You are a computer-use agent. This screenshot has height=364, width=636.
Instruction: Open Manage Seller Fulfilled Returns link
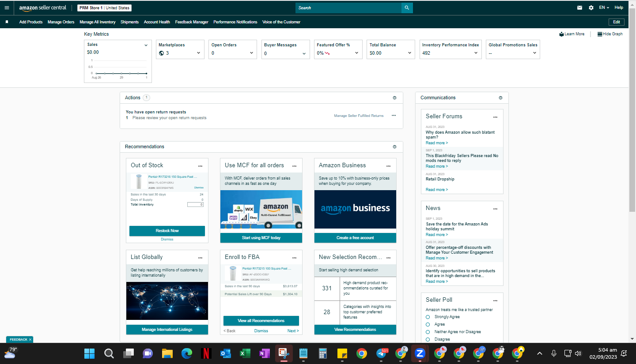pos(359,116)
